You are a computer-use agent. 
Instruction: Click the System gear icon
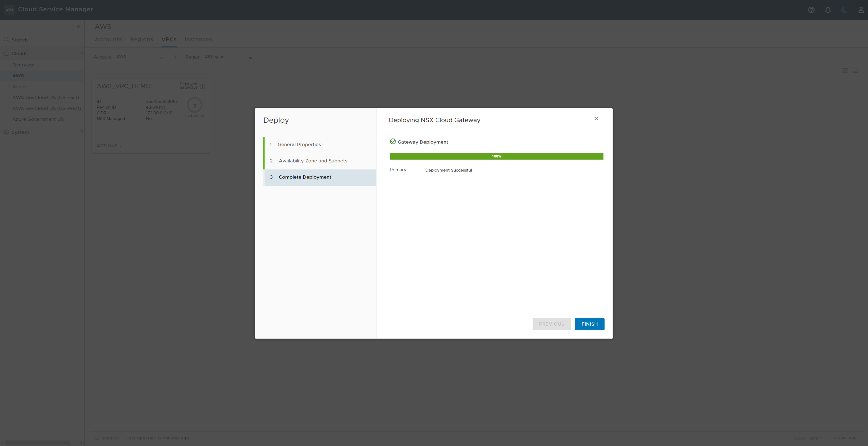point(6,132)
